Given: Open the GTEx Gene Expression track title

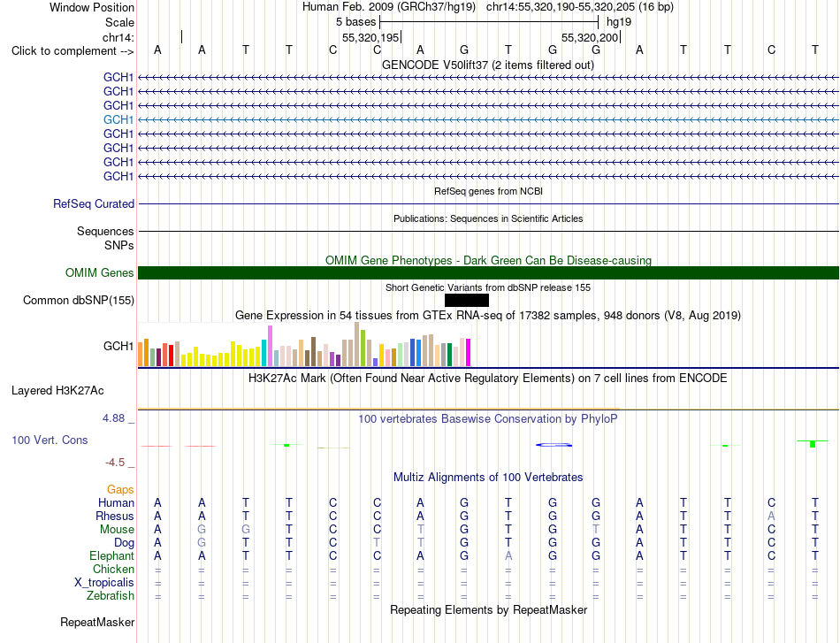Looking at the screenshot, I should [488, 316].
